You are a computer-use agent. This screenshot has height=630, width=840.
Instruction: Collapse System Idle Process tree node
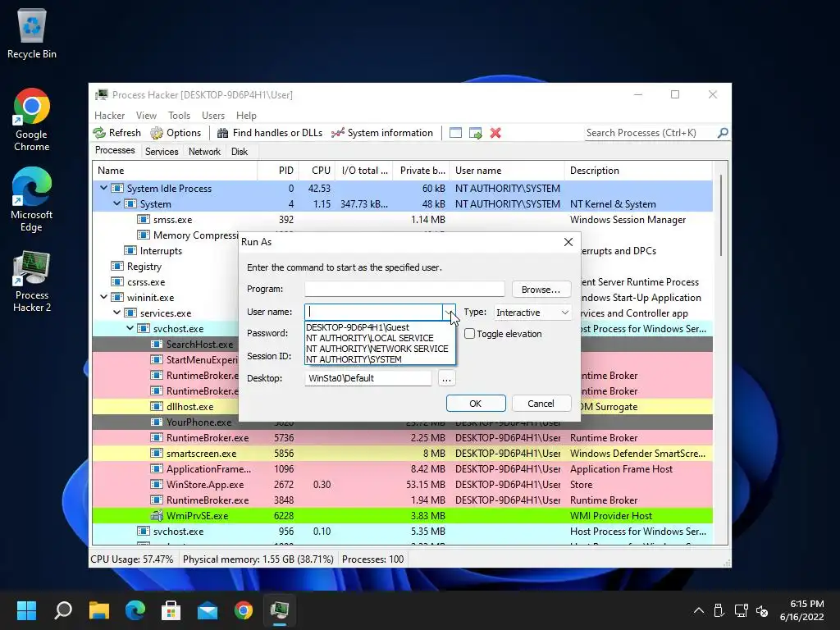(x=104, y=188)
